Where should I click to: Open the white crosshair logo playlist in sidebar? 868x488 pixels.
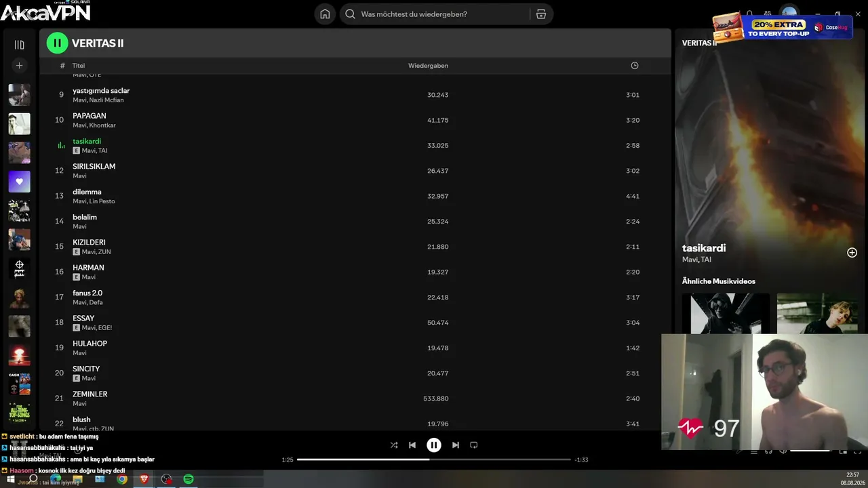point(19,268)
